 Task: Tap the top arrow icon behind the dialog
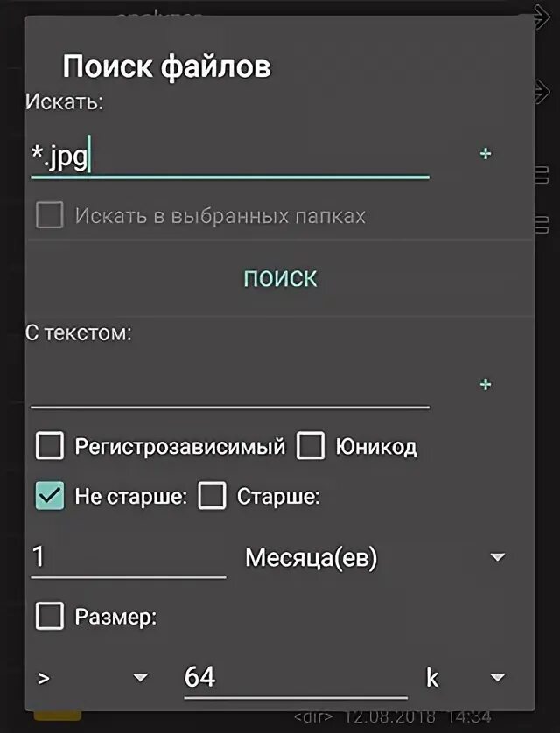pyautogui.click(x=542, y=17)
